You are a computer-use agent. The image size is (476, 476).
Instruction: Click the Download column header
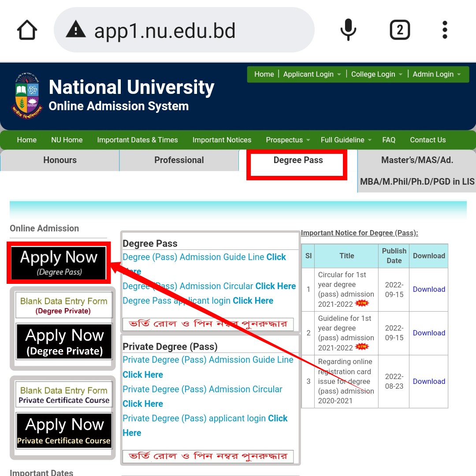click(429, 256)
